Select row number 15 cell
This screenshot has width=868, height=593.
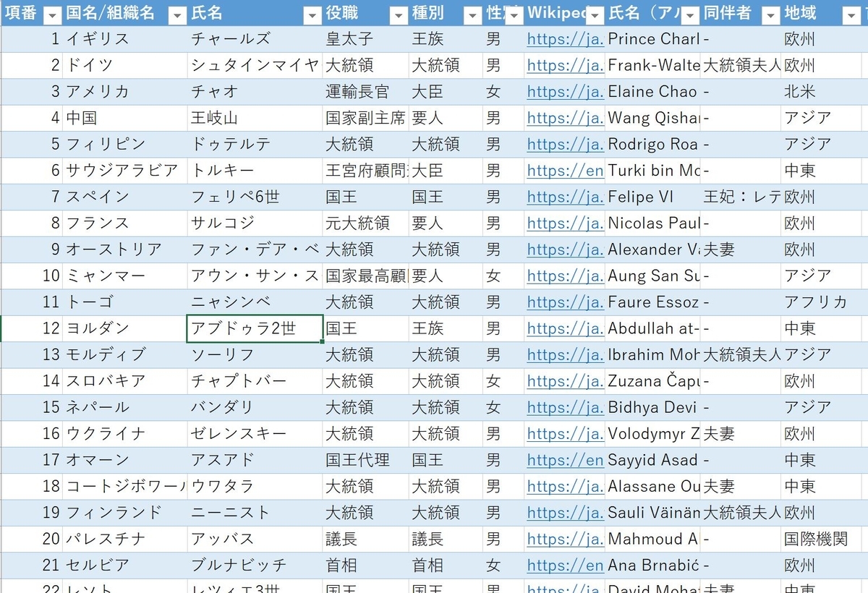pos(32,407)
